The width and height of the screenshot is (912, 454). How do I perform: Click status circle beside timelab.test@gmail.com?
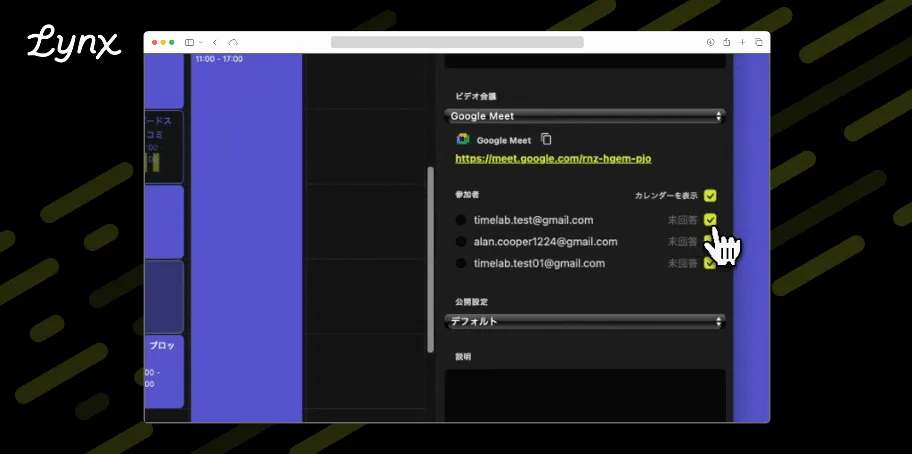coord(461,220)
